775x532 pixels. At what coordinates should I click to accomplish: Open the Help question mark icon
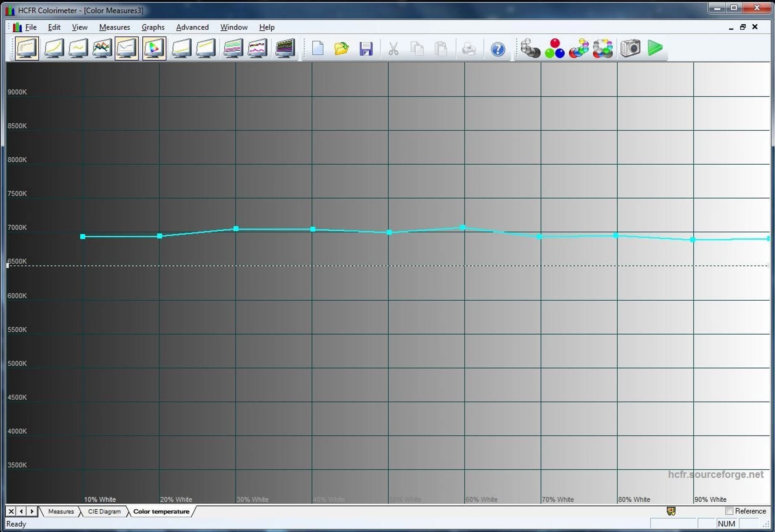coord(498,49)
